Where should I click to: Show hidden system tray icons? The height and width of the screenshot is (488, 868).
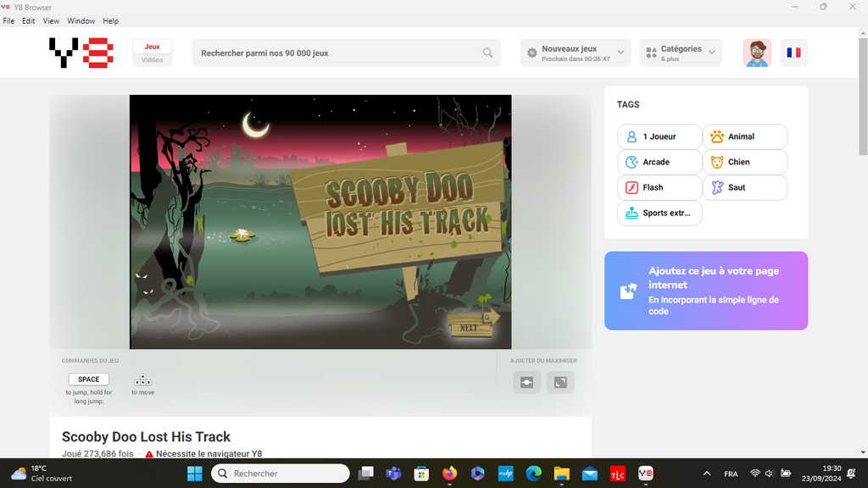click(707, 474)
